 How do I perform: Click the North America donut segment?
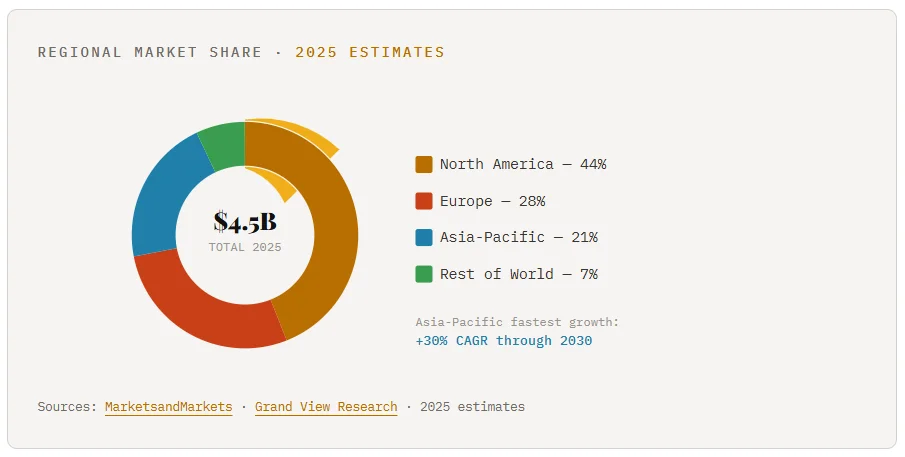tap(332, 240)
